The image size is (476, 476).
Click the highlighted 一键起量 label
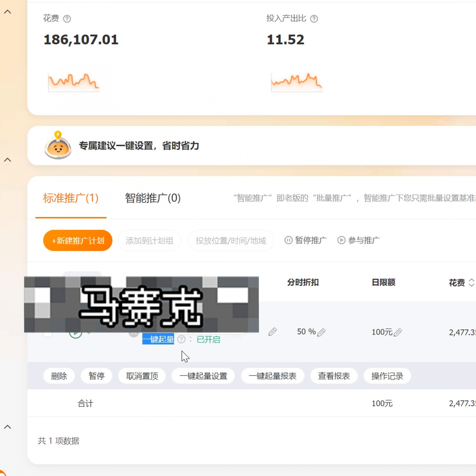(x=158, y=339)
